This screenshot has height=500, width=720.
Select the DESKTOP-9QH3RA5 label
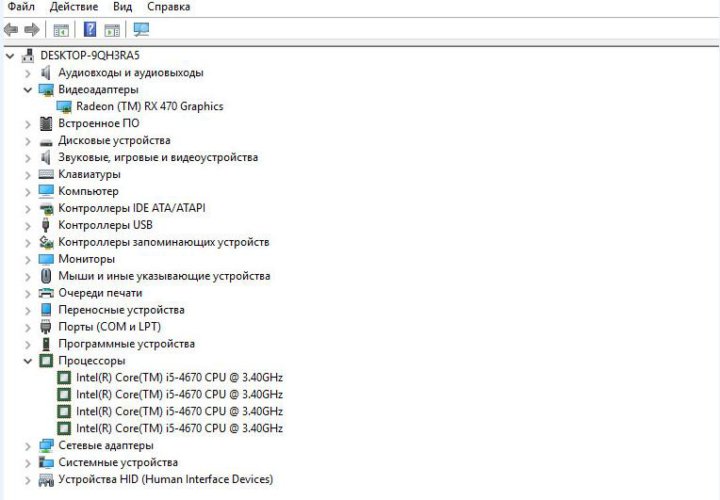pyautogui.click(x=90, y=56)
